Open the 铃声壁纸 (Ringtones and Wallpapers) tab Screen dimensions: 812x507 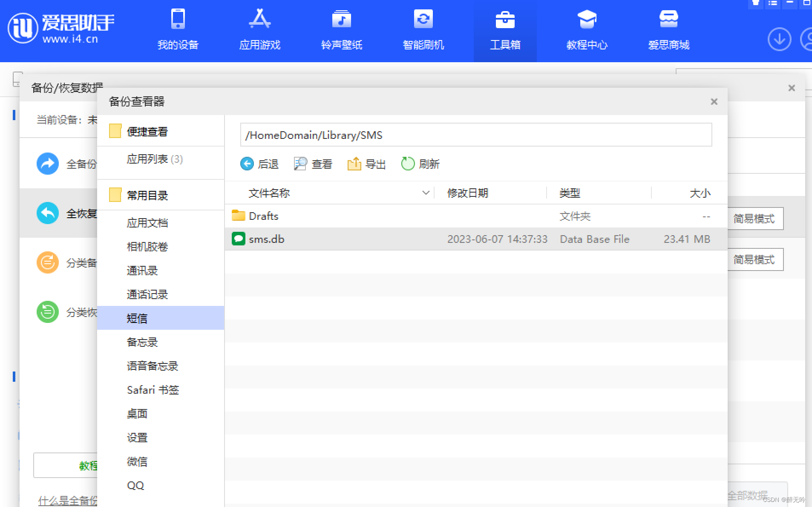click(342, 31)
